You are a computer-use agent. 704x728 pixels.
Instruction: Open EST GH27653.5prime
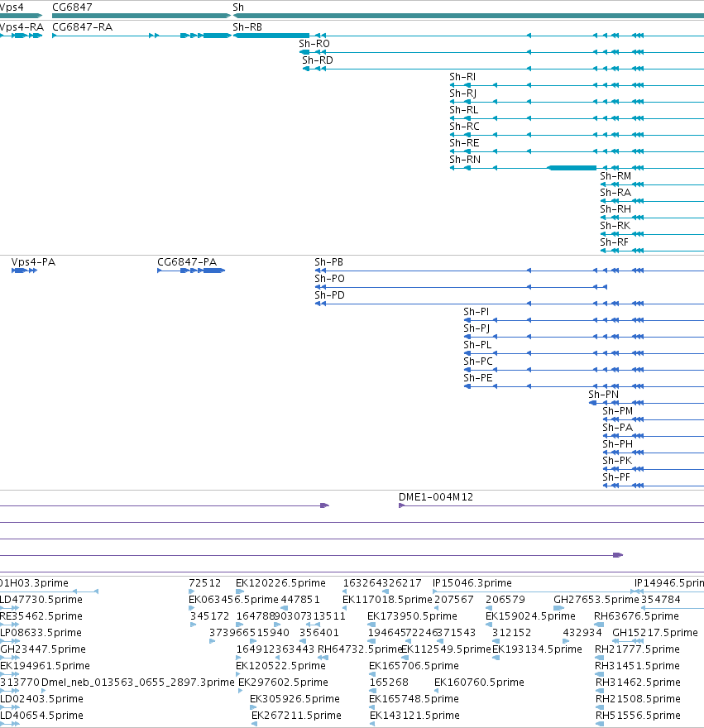[x=596, y=600]
